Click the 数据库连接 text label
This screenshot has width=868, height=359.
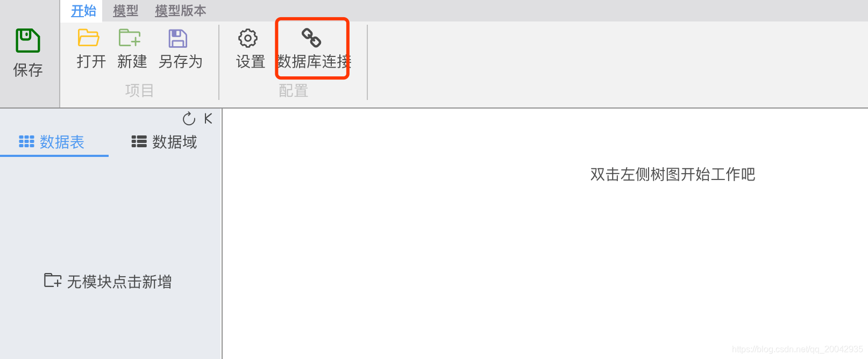coord(314,62)
